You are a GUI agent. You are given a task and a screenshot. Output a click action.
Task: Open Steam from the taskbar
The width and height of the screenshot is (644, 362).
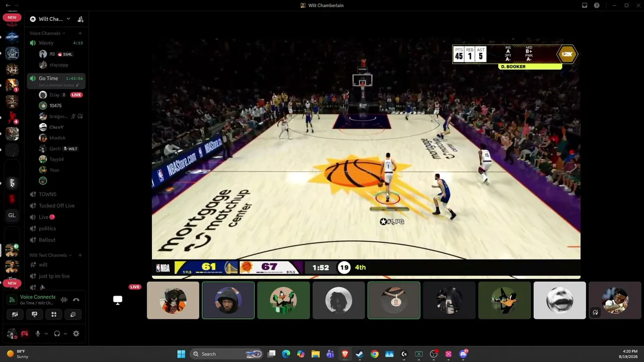pos(360,354)
